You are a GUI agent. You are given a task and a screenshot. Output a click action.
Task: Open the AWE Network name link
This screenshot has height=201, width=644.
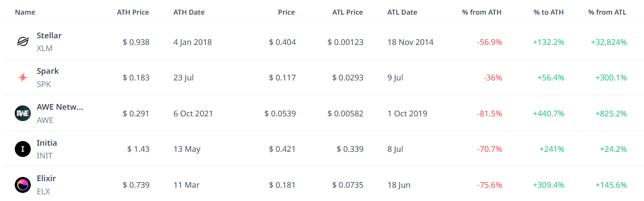coord(60,107)
